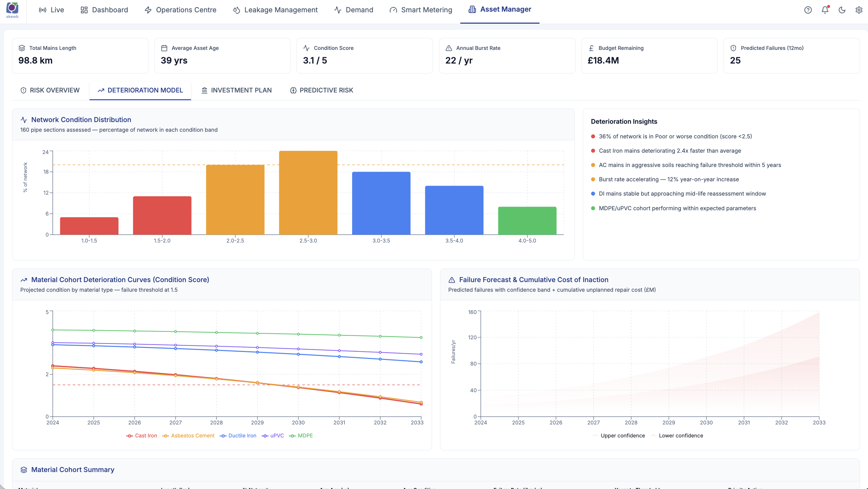Click insight about burst rate accelerating
Image resolution: width=868 pixels, height=489 pixels.
pyautogui.click(x=669, y=180)
